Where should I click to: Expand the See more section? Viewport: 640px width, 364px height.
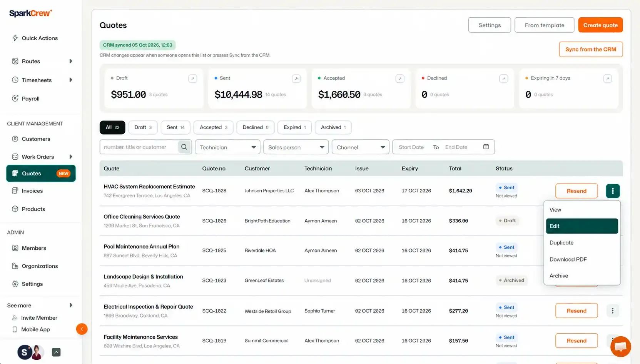click(x=40, y=306)
